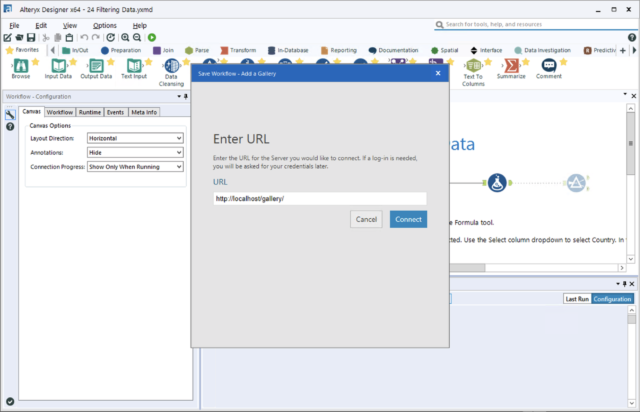Click the Formula tool node on the canvas
The image size is (640, 412).
(x=497, y=183)
